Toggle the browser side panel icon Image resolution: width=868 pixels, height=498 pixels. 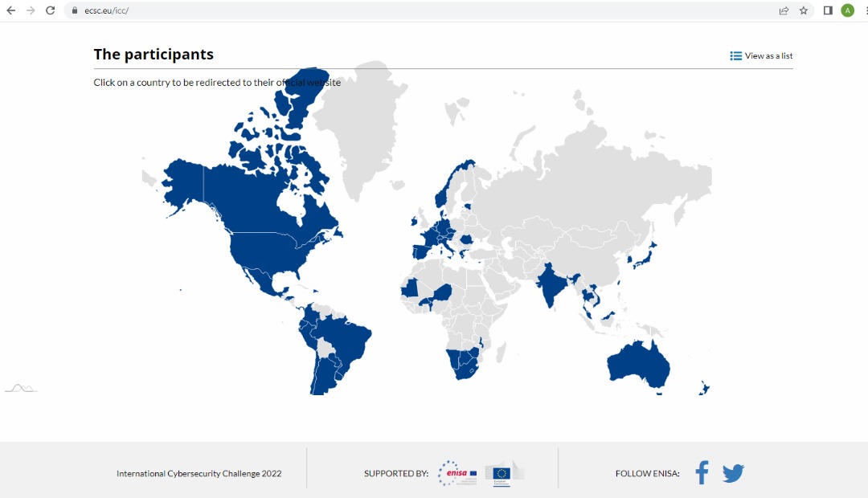(x=828, y=10)
